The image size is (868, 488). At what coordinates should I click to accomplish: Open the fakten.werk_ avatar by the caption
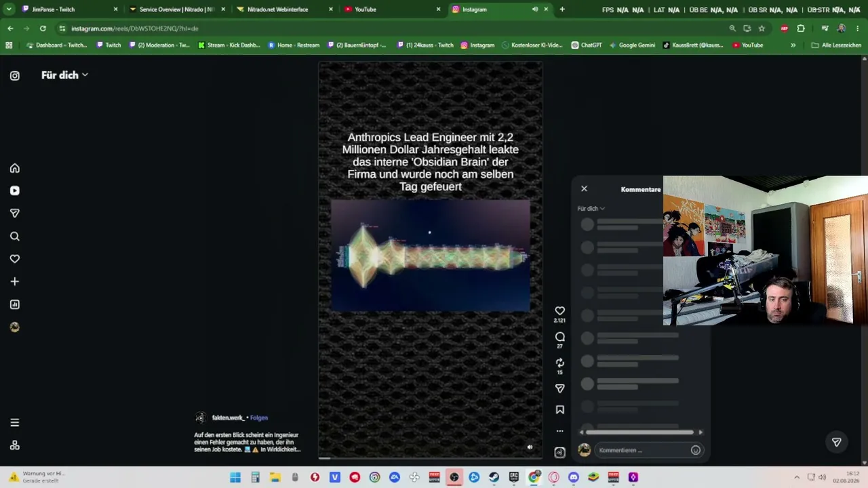click(200, 418)
